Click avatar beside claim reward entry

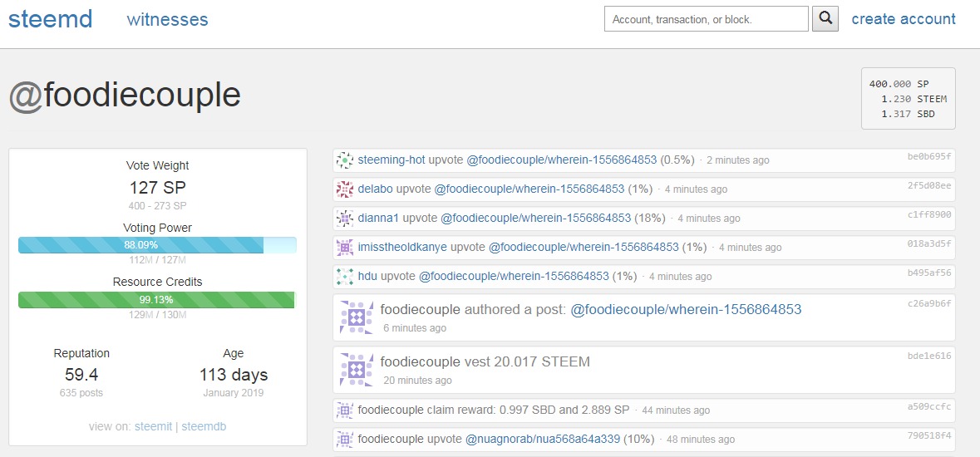(x=345, y=410)
